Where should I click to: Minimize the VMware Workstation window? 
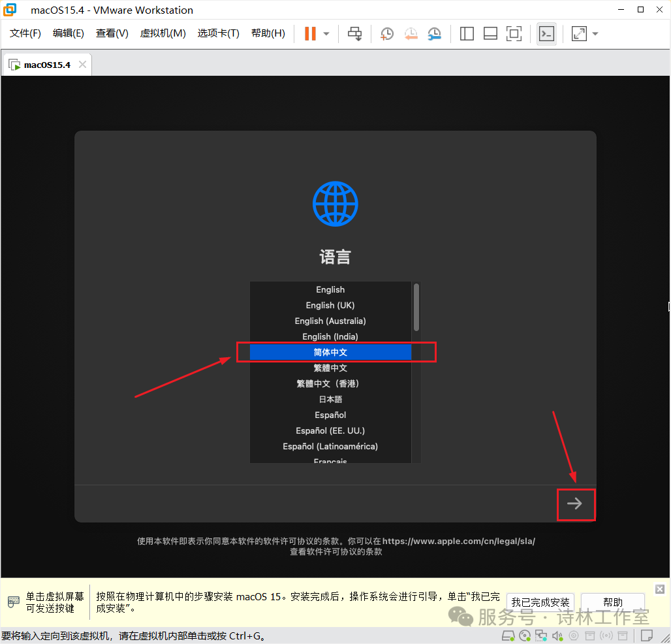621,9
